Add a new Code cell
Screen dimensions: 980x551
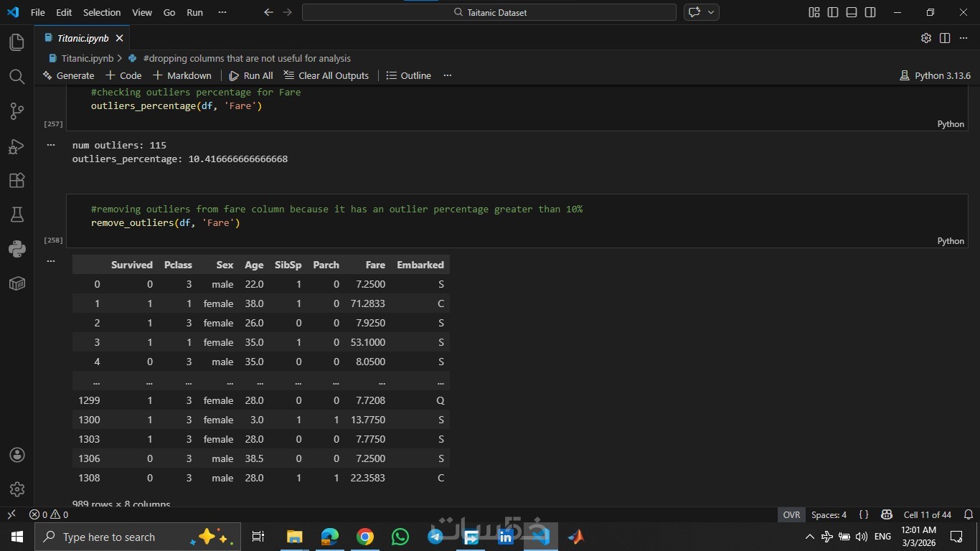tap(123, 75)
